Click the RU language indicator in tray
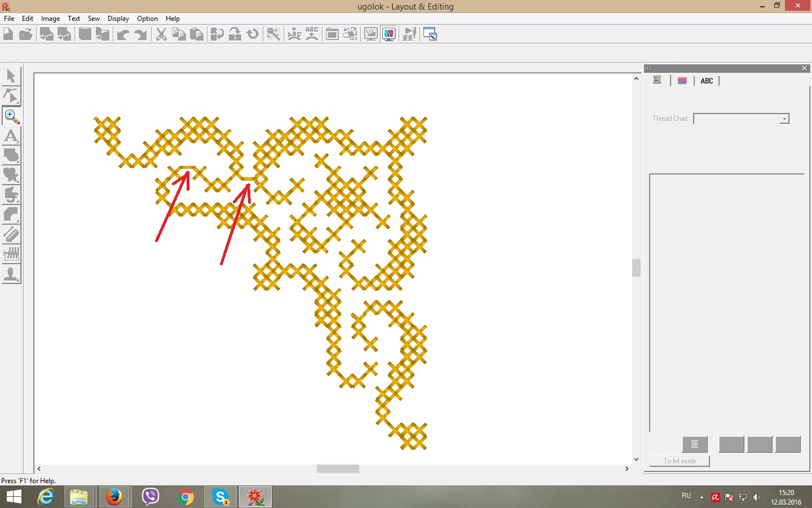 point(686,496)
